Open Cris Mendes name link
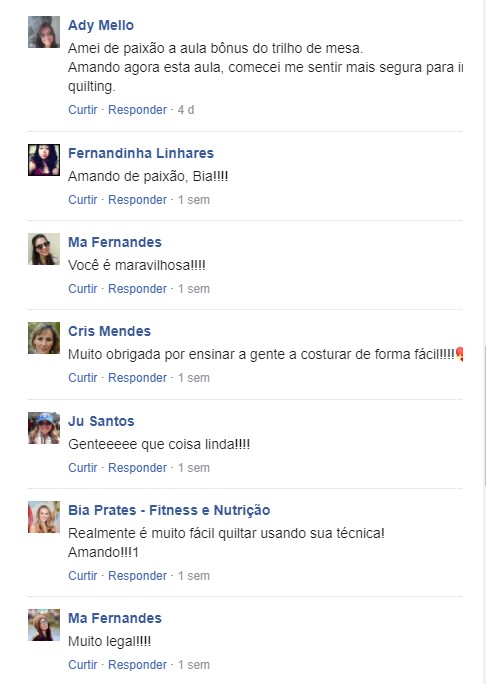The image size is (486, 684). click(x=110, y=331)
